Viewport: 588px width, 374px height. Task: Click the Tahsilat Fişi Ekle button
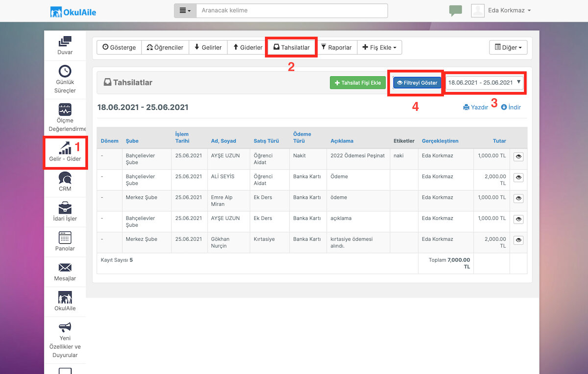(x=358, y=83)
